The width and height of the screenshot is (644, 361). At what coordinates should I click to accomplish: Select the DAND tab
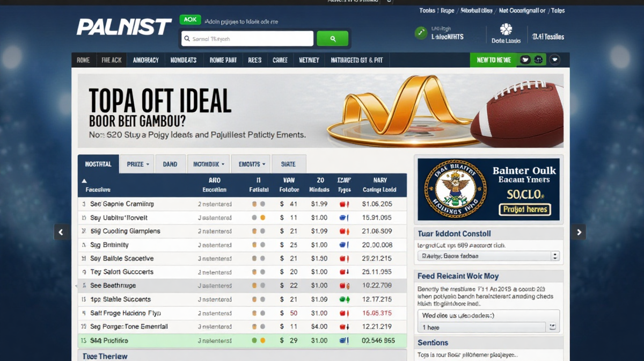pos(170,164)
